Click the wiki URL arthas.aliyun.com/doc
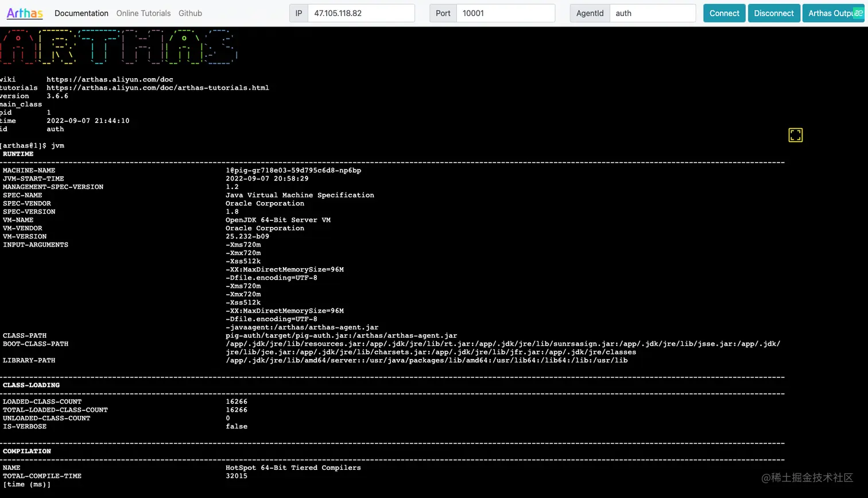This screenshot has height=498, width=868. [110, 79]
